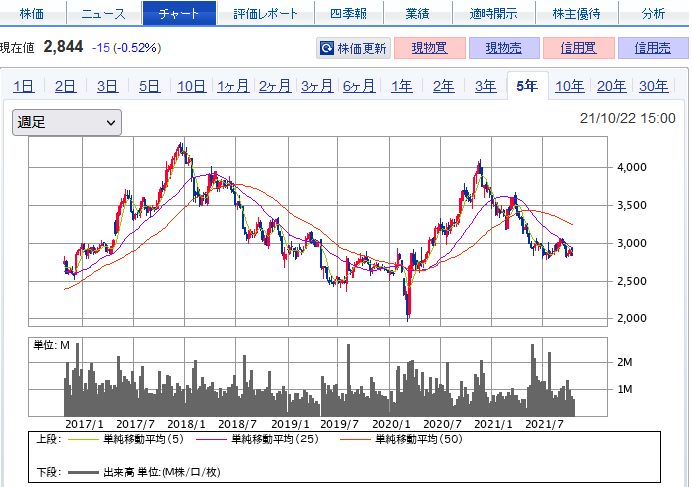Open the 分析 tab

pyautogui.click(x=654, y=14)
